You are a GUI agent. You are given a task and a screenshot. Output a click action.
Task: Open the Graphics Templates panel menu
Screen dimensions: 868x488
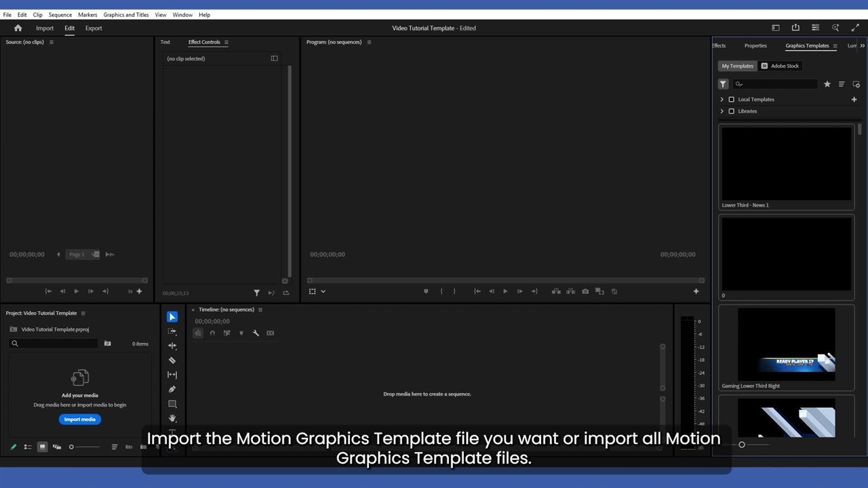[835, 46]
